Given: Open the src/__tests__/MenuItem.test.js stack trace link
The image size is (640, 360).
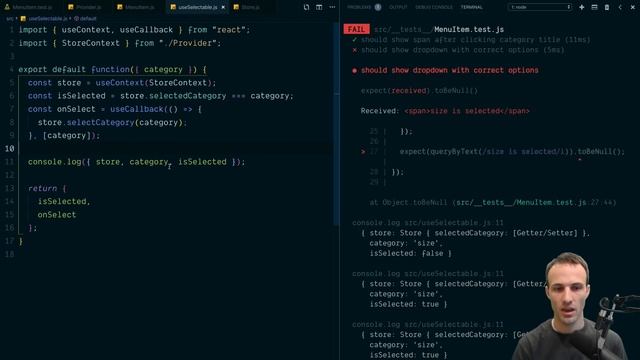Looking at the screenshot, I should [521, 202].
